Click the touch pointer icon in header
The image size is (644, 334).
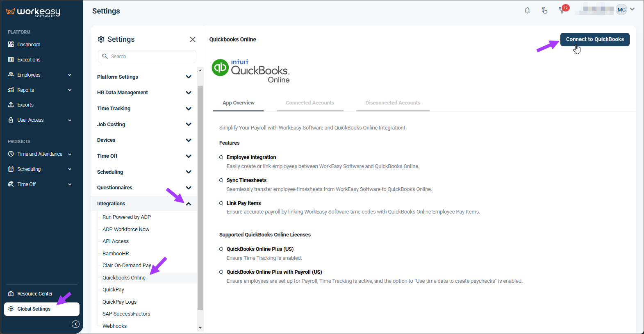[x=544, y=10]
